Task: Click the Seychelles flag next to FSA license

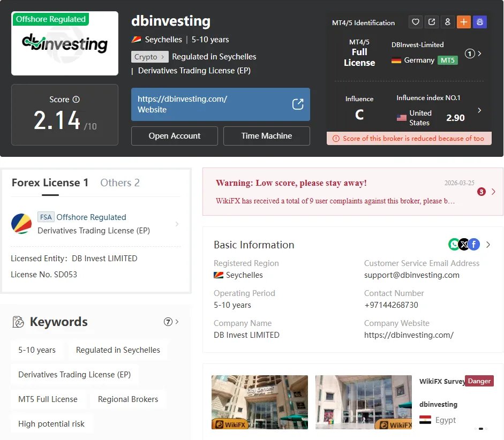Action: 21,224
